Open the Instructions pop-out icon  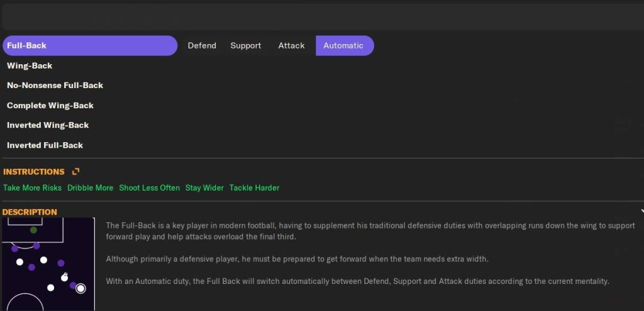point(75,171)
